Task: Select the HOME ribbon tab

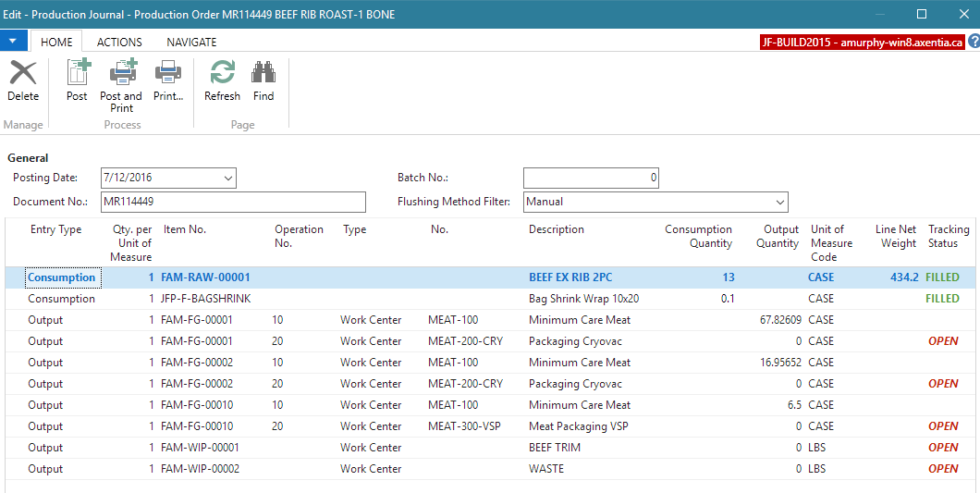Action: (56, 42)
